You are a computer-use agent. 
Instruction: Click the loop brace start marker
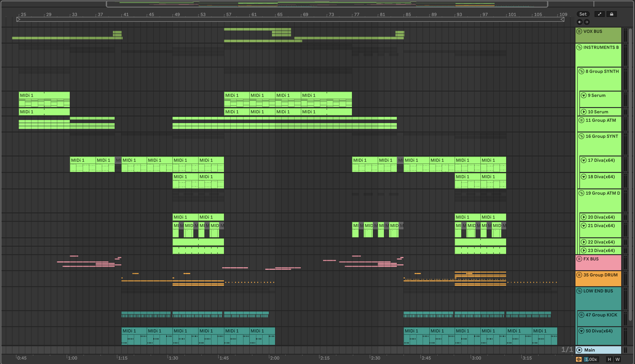click(18, 19)
